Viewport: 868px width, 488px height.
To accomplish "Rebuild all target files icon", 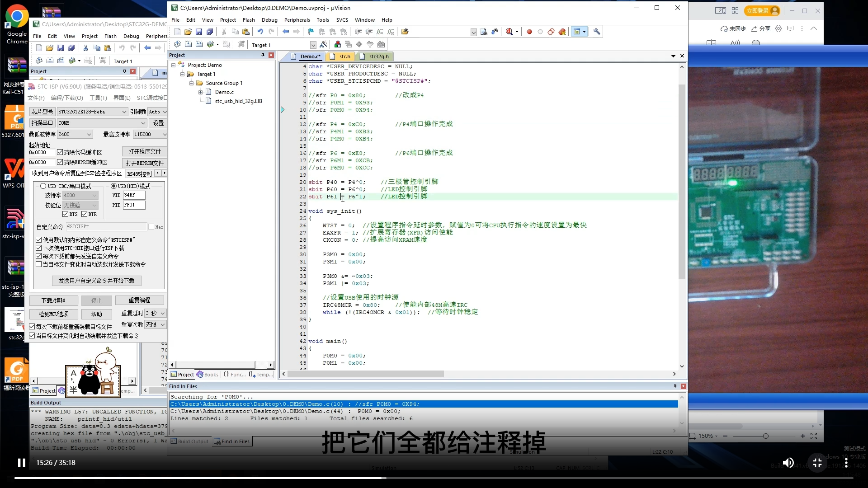I will (199, 44).
